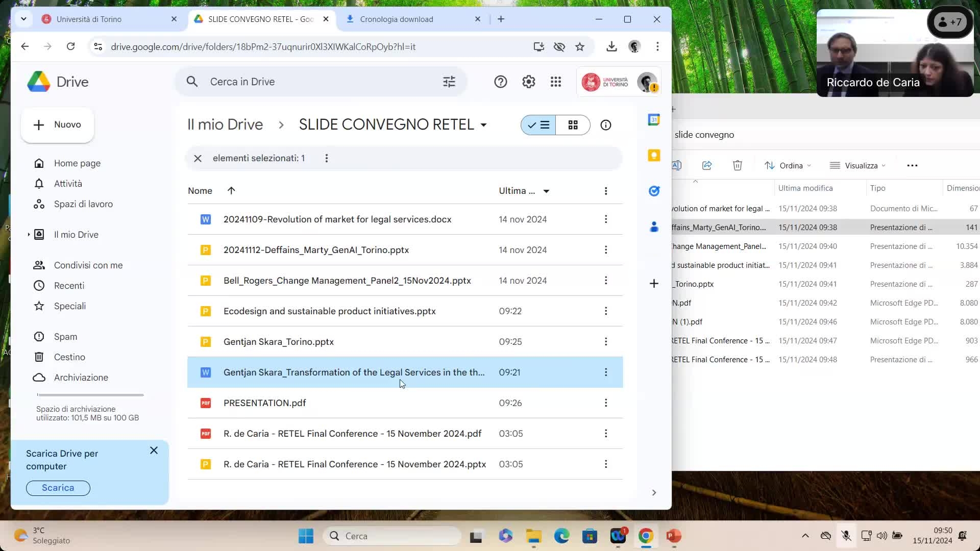
Task: Click the delete icon in File Explorer
Action: tap(738, 165)
